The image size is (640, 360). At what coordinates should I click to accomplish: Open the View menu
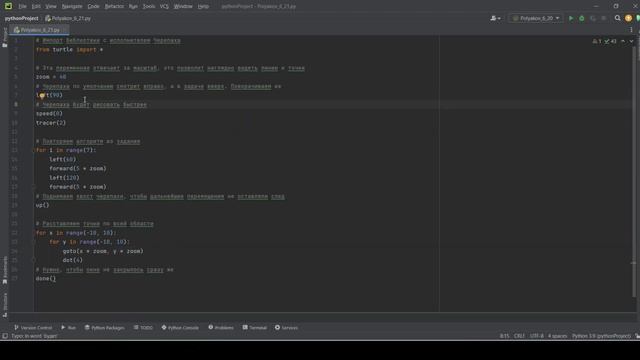[x=51, y=6]
